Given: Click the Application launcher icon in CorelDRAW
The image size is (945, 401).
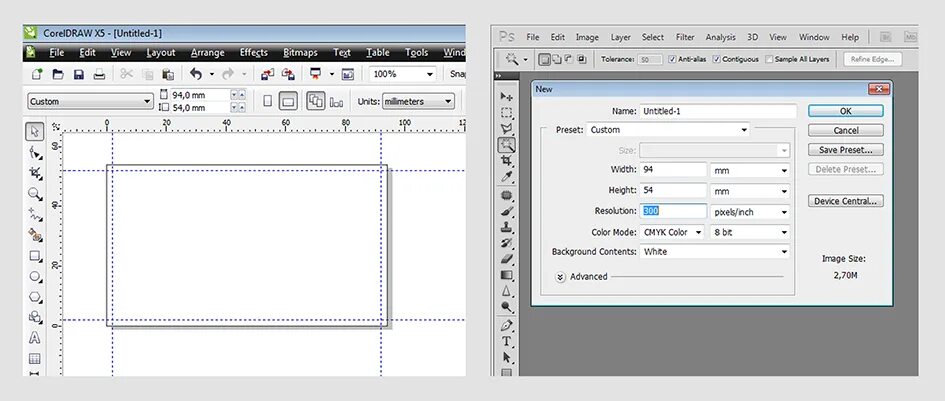Looking at the screenshot, I should coord(315,74).
